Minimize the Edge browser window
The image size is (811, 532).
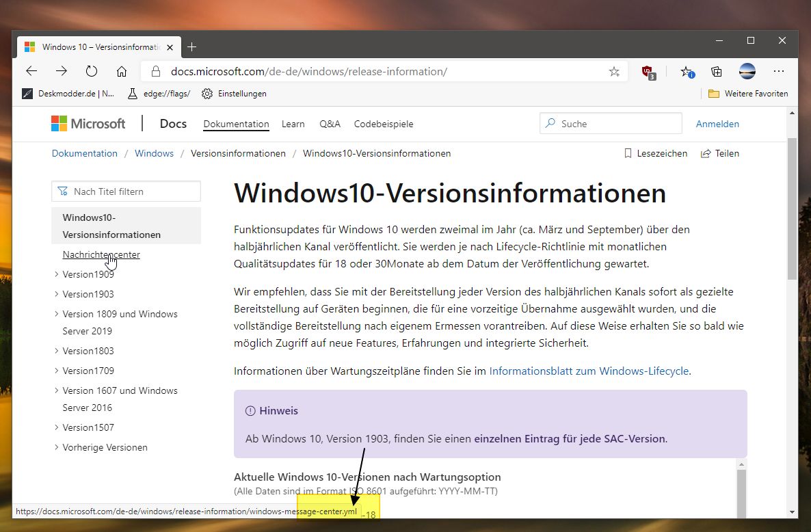click(719, 41)
